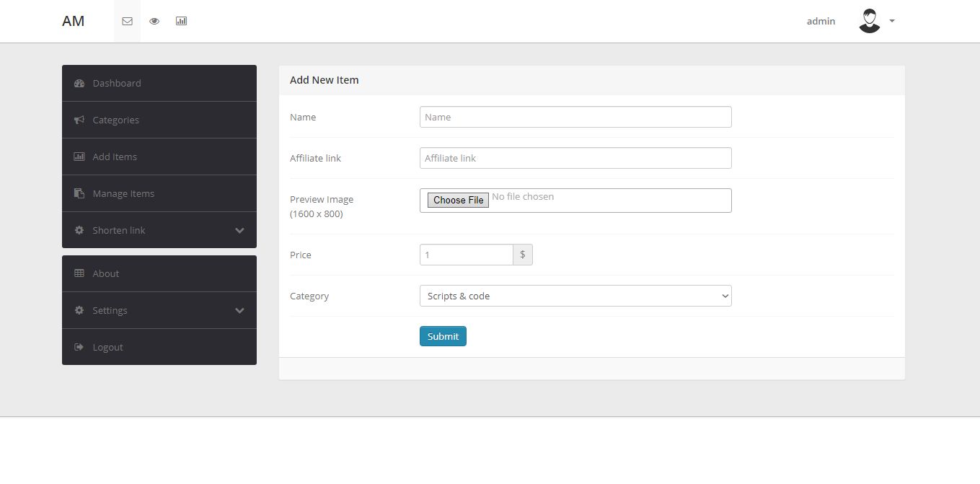980x484 pixels.
Task: Click the Manage Items paste icon
Action: tap(79, 193)
